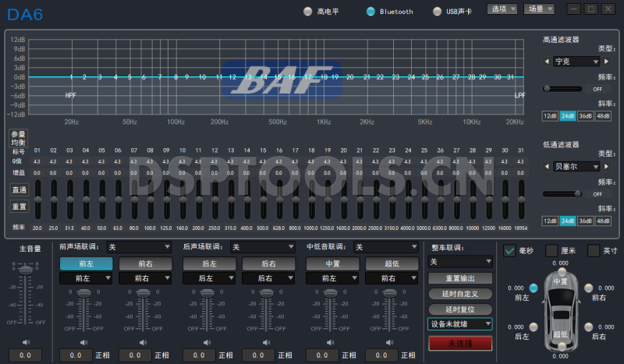Select the front-left speaker dot beside the car

[534, 288]
